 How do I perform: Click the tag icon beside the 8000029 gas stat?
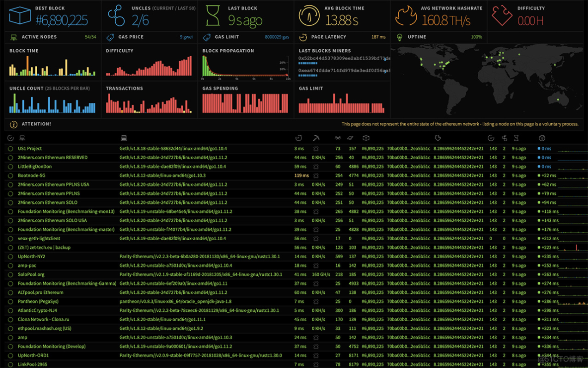tap(207, 37)
